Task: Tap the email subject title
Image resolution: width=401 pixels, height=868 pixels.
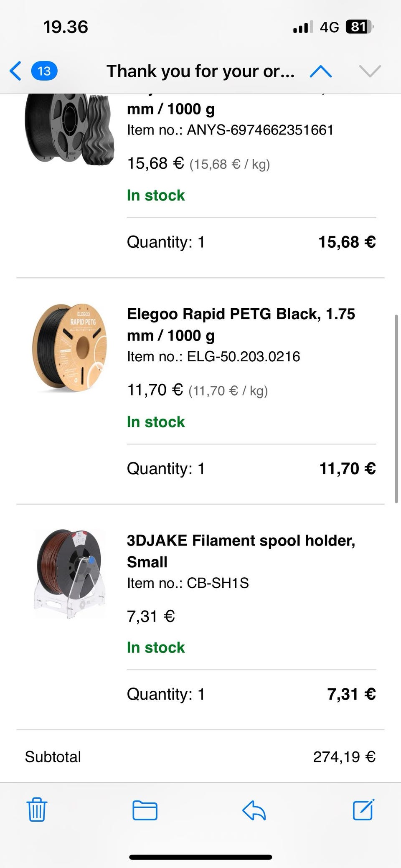Action: point(200,71)
